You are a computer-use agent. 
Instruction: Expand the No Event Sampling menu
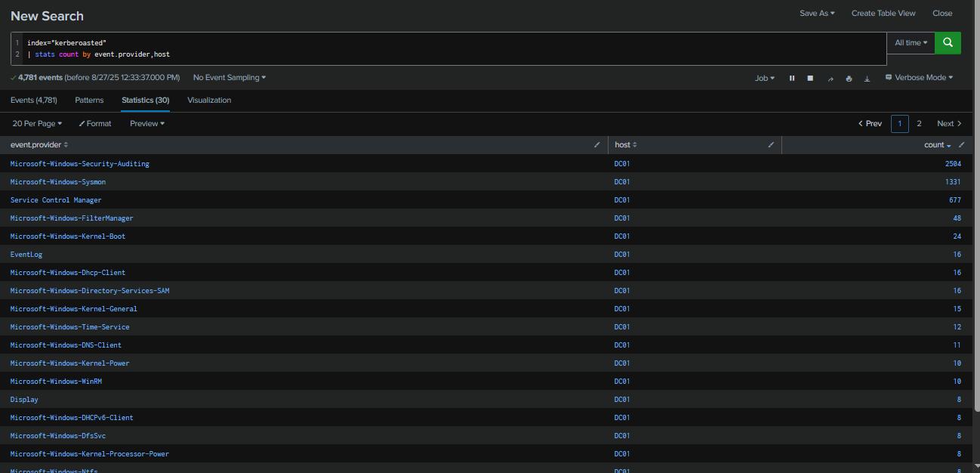coord(230,78)
